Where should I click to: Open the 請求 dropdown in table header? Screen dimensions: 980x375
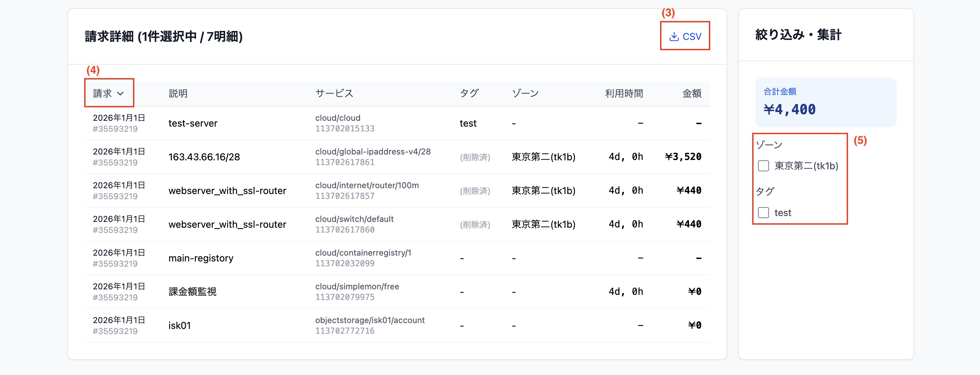click(109, 93)
